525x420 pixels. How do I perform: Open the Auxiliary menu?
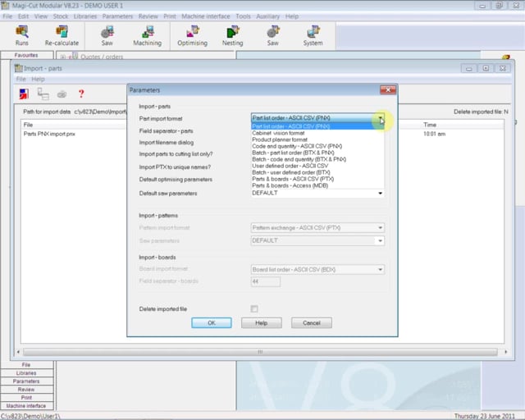click(x=268, y=16)
